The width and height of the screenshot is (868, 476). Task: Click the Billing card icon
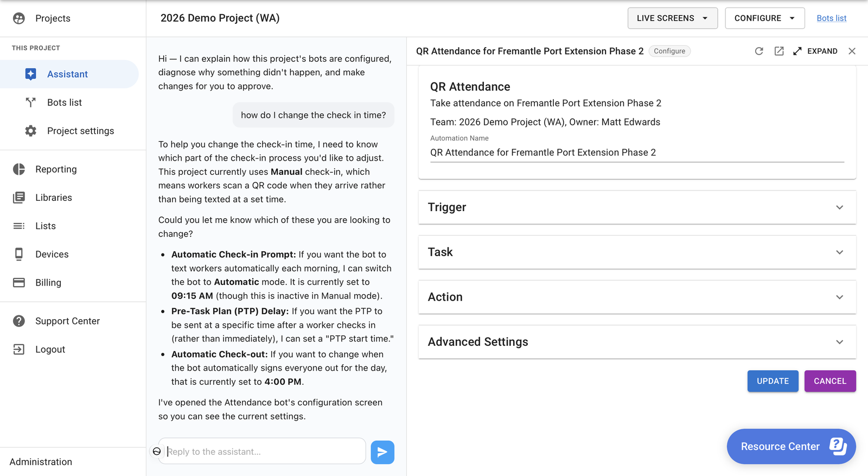pos(19,282)
